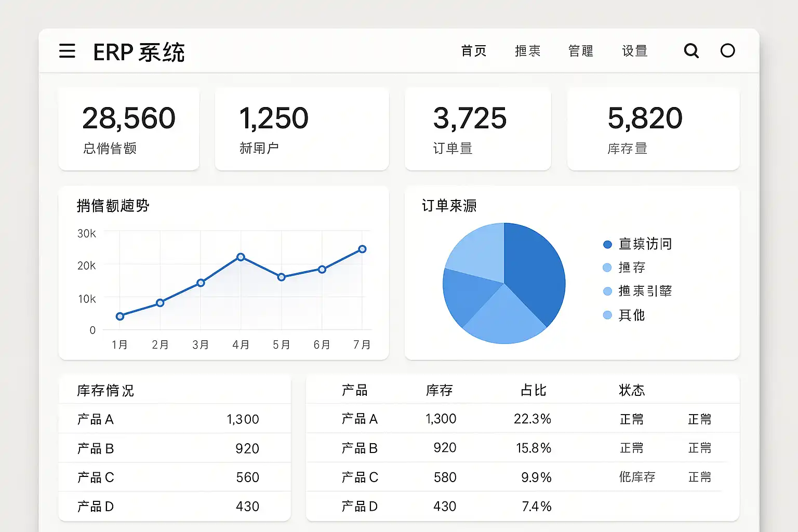Select the 1月 data point on line chart

[x=120, y=316]
